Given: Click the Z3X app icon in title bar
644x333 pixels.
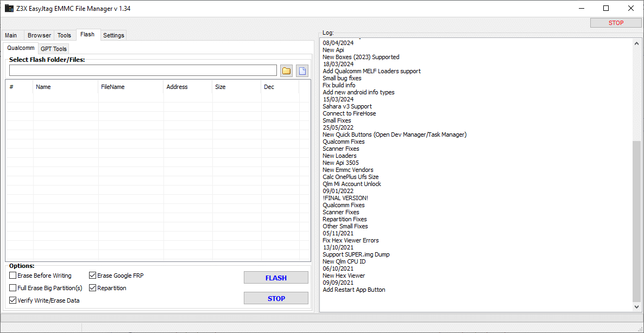Looking at the screenshot, I should (x=9, y=9).
